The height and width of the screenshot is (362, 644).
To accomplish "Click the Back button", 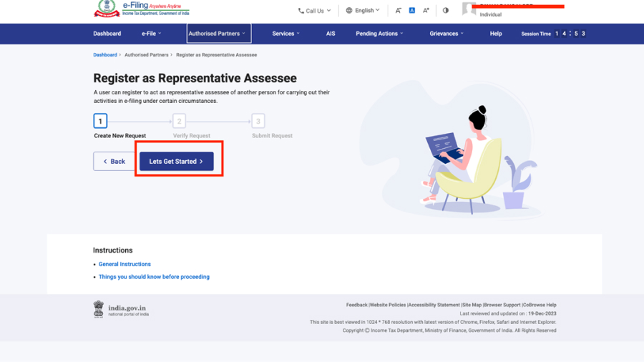I will coord(114,161).
